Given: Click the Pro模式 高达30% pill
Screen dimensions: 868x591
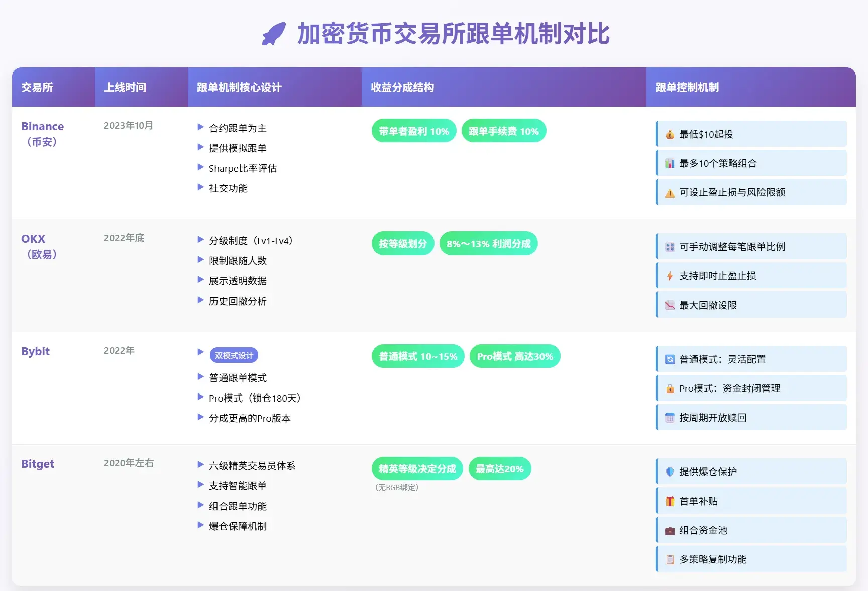Looking at the screenshot, I should 515,356.
